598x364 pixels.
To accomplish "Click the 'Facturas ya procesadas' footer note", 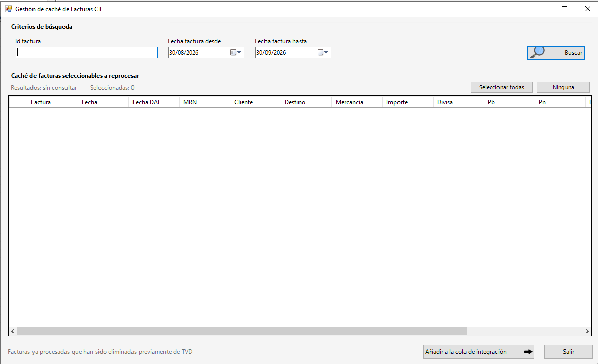I will pyautogui.click(x=100, y=352).
